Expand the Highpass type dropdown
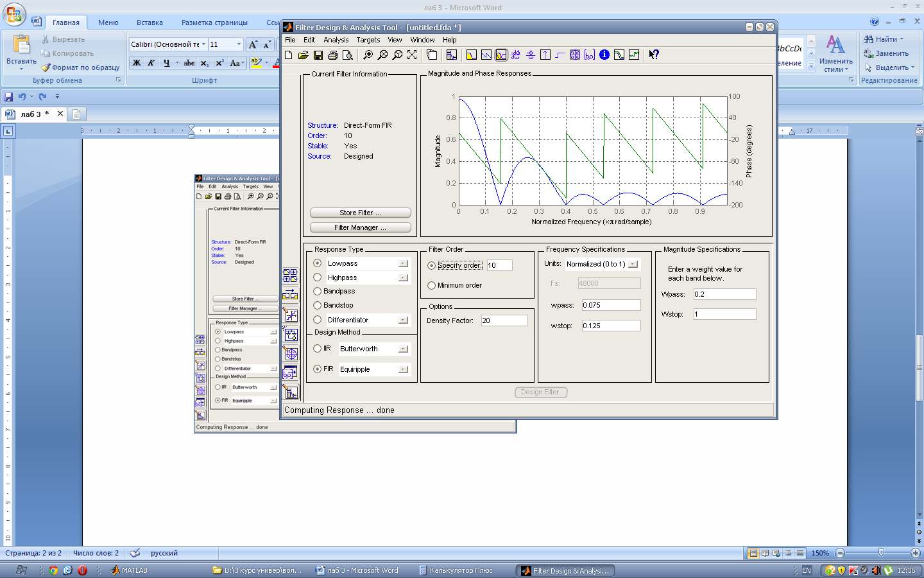Image resolution: width=924 pixels, height=578 pixels. [x=403, y=277]
